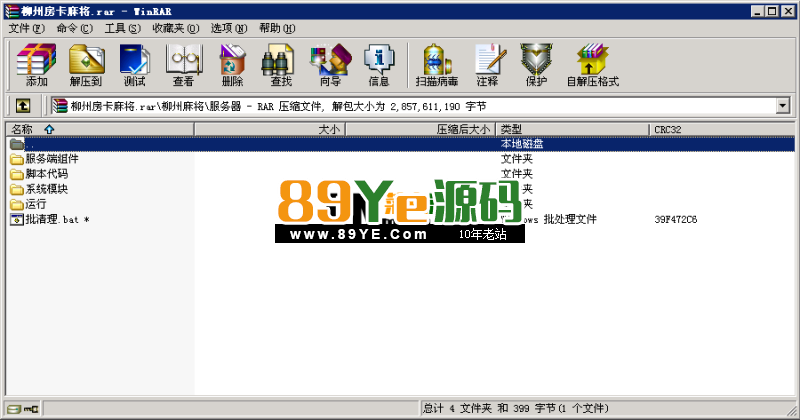Screen dimensions: 800x420
Task: Close the WinRAR window
Action: [788, 11]
